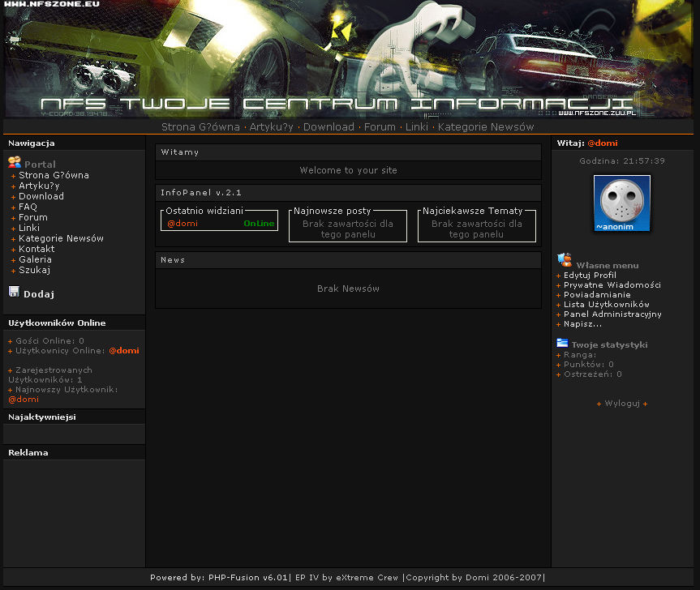Click @domi in Ostatnio widziani panel
The width and height of the screenshot is (700, 590).
183,224
